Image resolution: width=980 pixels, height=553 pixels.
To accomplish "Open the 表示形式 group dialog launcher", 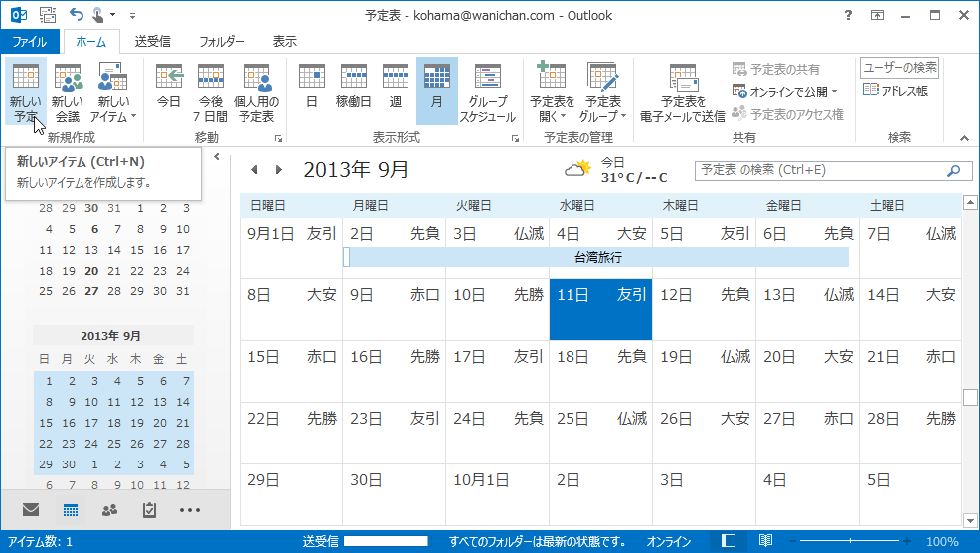I will (x=515, y=139).
